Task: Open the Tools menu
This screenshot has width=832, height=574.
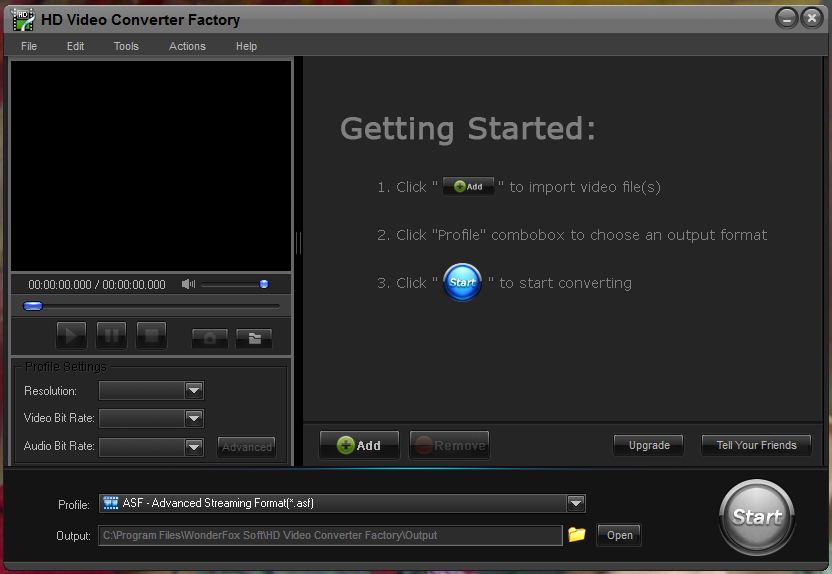Action: pyautogui.click(x=126, y=46)
